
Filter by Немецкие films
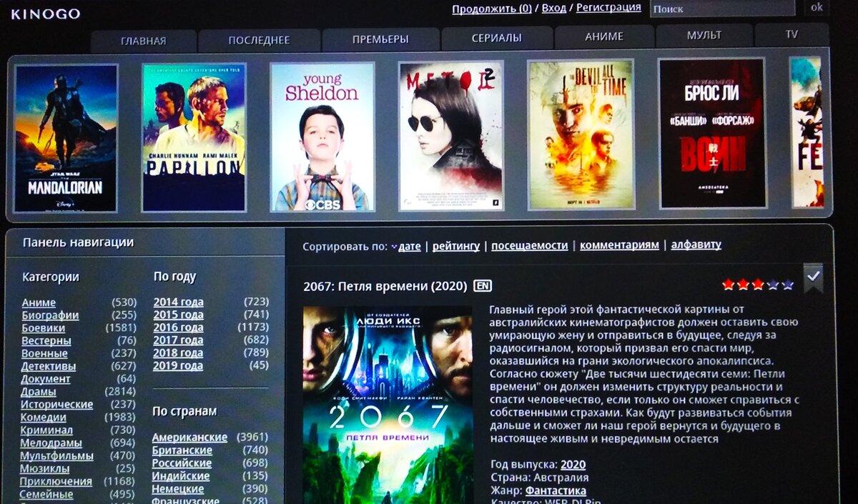pos(178,489)
